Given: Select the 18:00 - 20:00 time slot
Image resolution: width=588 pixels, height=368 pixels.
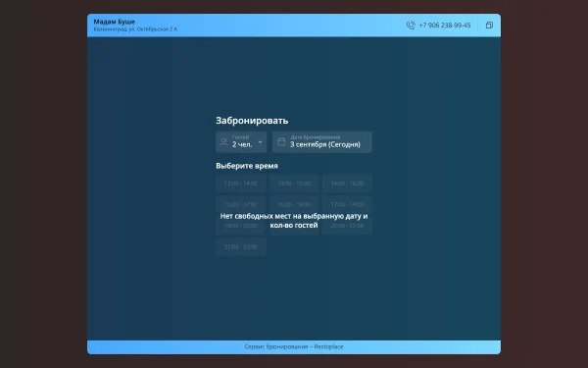Looking at the screenshot, I should pyautogui.click(x=241, y=226).
